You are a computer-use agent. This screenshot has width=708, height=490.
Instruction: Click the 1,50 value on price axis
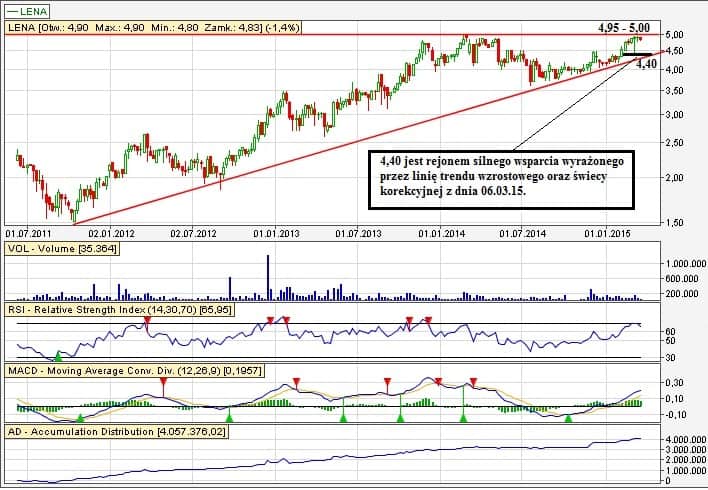pyautogui.click(x=675, y=223)
